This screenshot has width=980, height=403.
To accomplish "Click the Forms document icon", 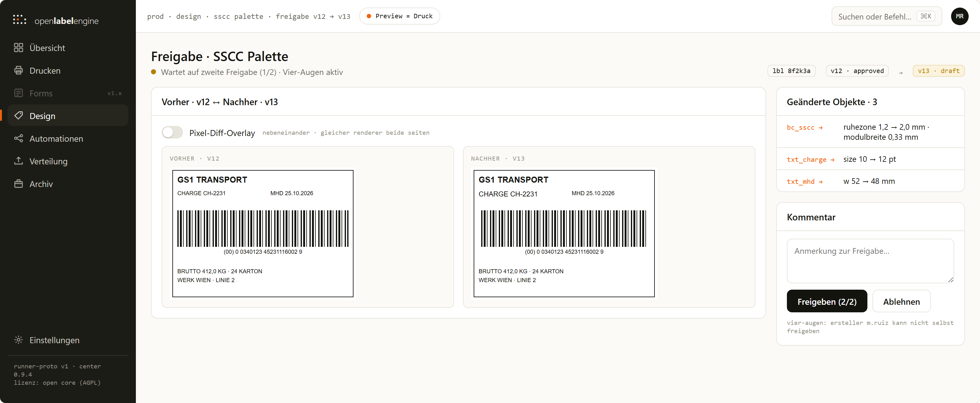I will pos(18,93).
